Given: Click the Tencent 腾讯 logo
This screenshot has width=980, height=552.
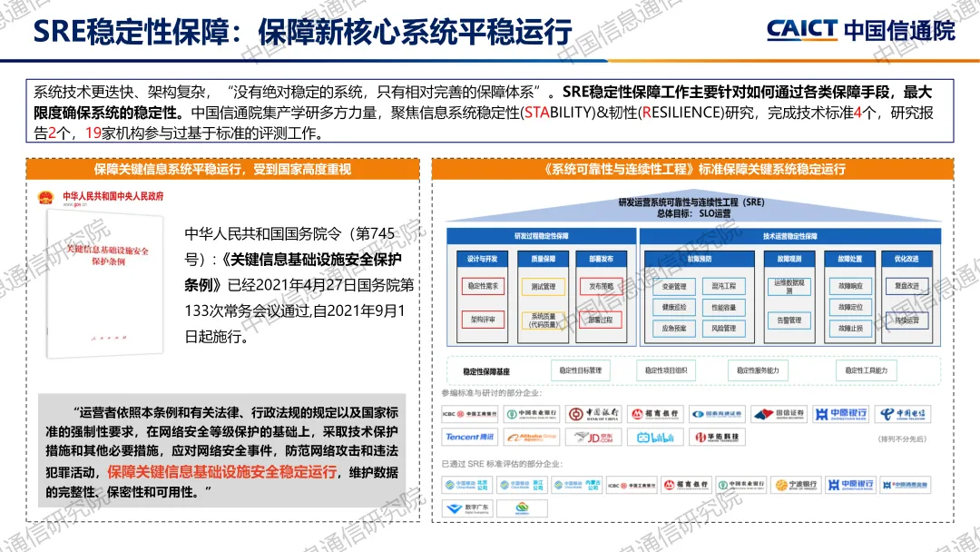Looking at the screenshot, I should [x=469, y=437].
